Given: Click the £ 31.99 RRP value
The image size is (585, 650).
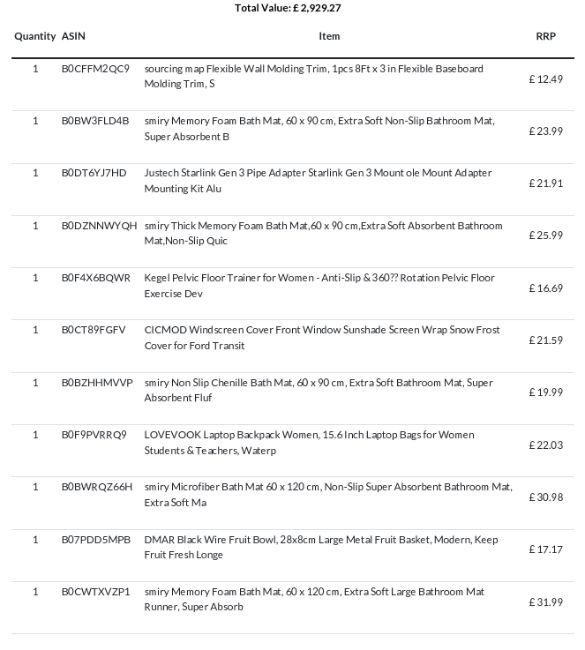Looking at the screenshot, I should point(546,602).
